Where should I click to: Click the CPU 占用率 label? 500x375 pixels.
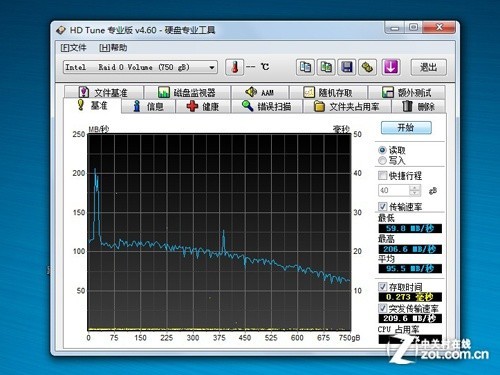[x=399, y=329]
